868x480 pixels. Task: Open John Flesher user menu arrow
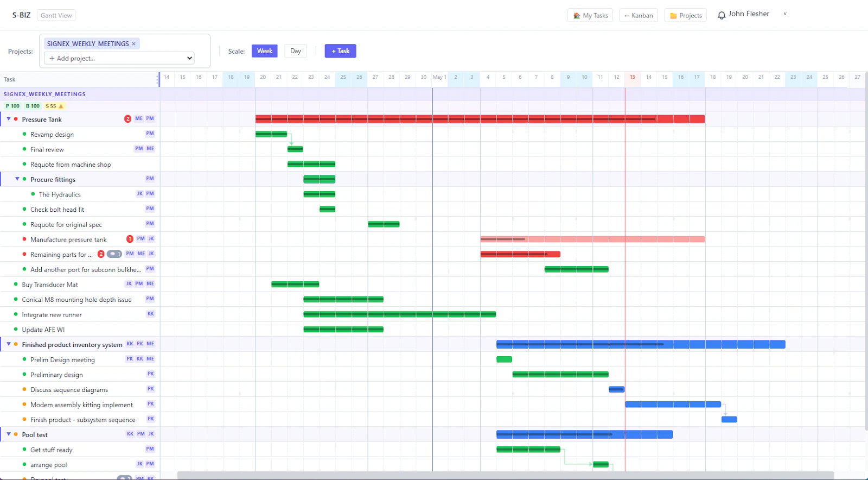point(785,14)
